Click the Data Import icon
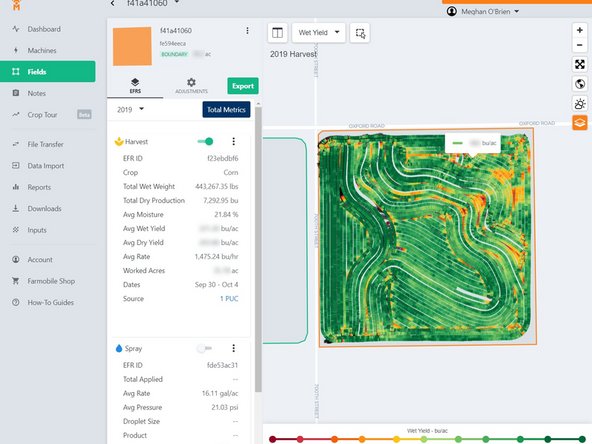This screenshot has height=444, width=592. [16, 165]
